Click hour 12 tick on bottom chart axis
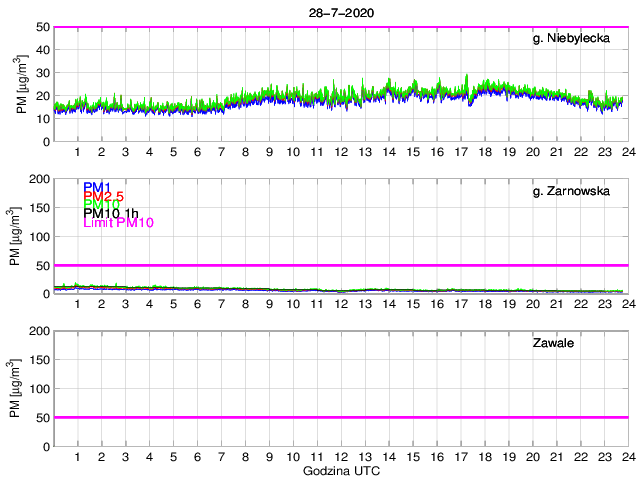Image resolution: width=640 pixels, height=480 pixels. [341, 456]
